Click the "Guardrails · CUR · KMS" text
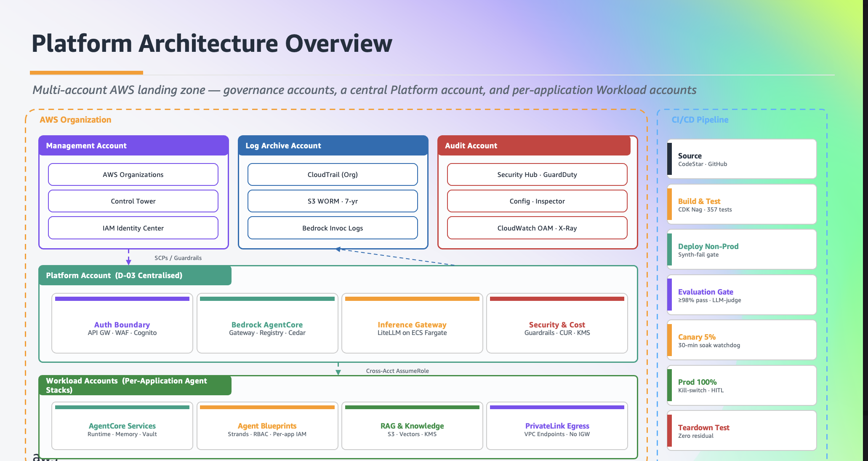868x461 pixels. click(x=557, y=333)
